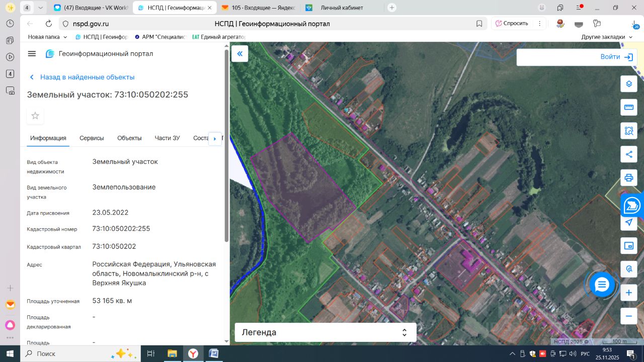Viewport: 644px width, 362px height.
Task: Bookmark this page in the address bar
Action: [x=479, y=24]
